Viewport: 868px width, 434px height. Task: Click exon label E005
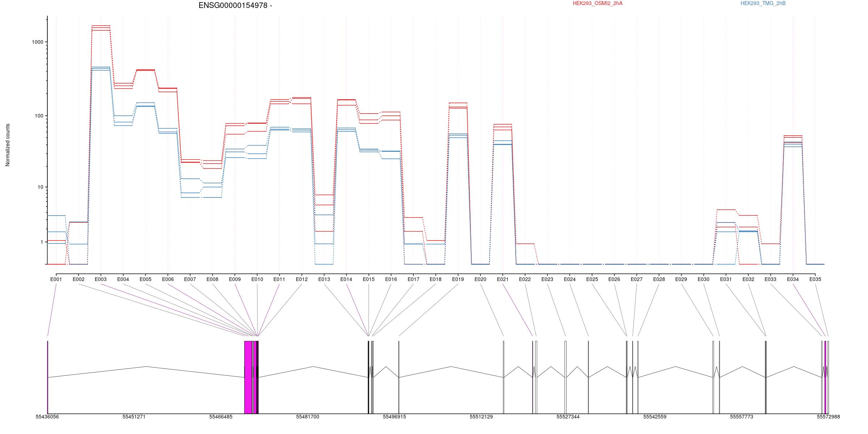click(x=145, y=279)
